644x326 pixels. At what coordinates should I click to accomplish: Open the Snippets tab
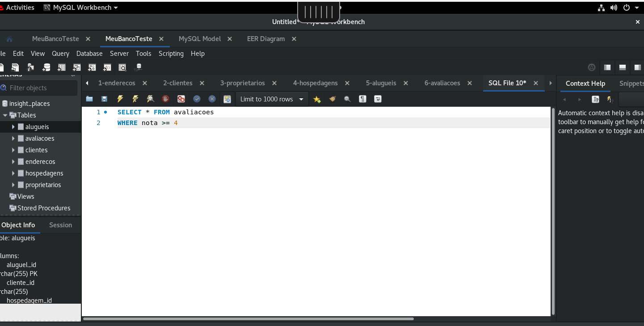[631, 84]
